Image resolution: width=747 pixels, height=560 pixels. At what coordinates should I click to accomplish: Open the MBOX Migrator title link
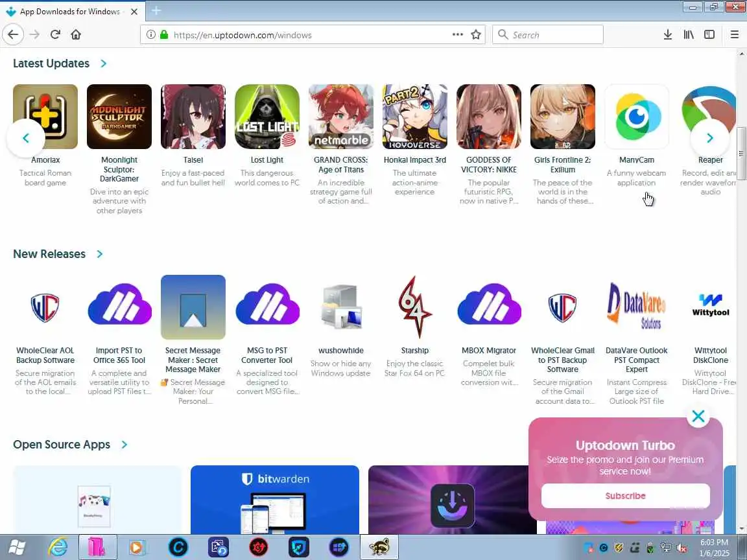point(489,351)
